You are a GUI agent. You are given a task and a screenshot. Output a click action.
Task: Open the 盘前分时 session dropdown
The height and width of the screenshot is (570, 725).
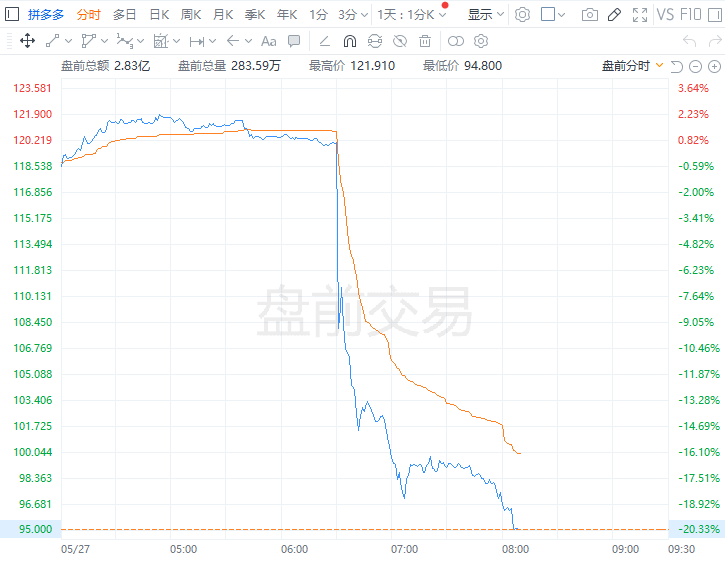(632, 65)
